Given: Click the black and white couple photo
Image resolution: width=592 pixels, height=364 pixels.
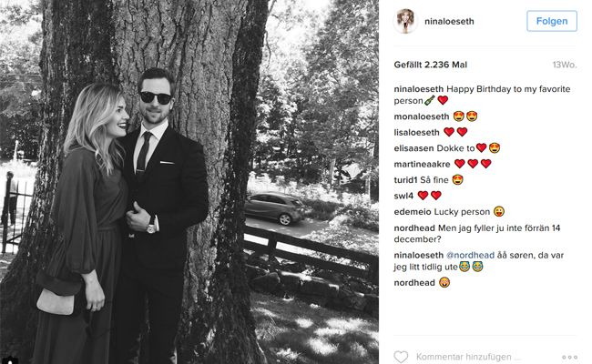Looking at the screenshot, I should (x=189, y=182).
